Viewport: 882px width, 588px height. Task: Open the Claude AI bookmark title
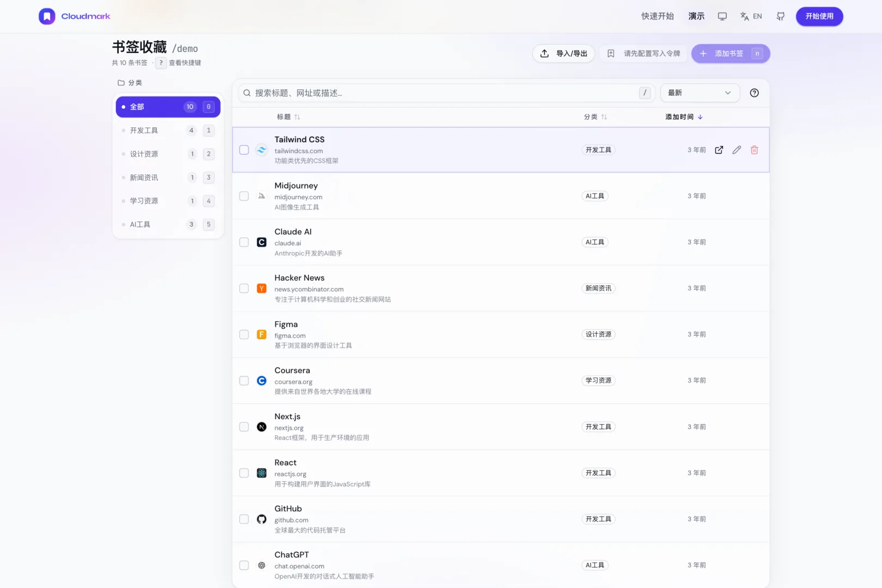pos(293,231)
